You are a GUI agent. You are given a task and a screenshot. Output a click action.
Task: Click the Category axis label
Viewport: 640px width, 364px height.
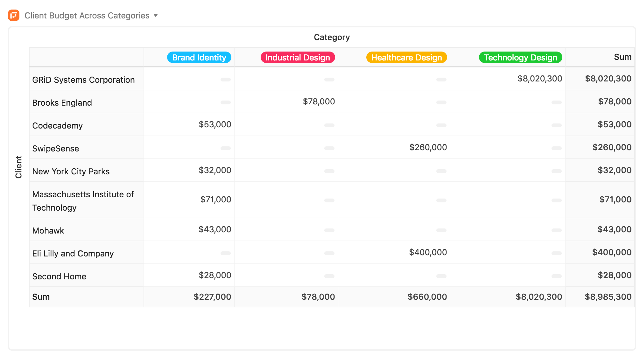click(332, 37)
